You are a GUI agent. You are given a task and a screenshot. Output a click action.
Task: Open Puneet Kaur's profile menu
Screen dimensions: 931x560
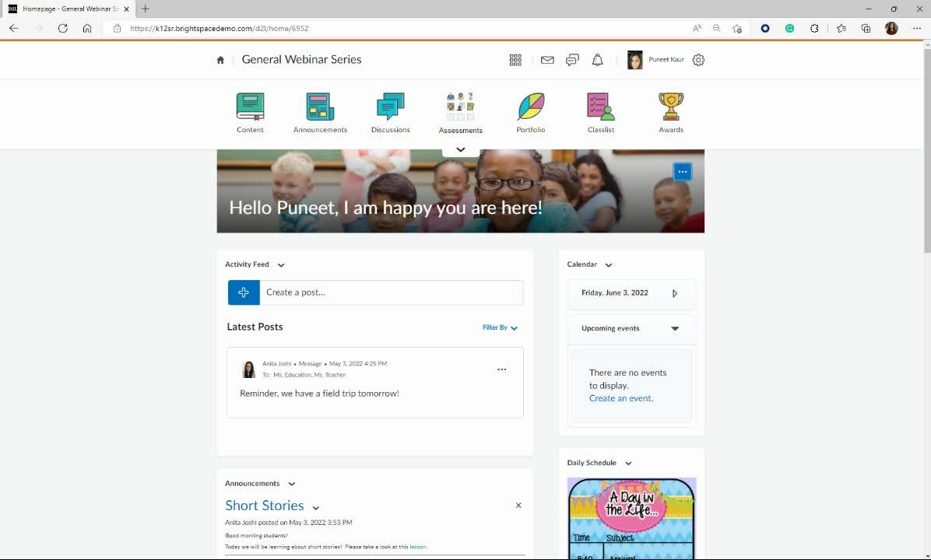tap(655, 60)
